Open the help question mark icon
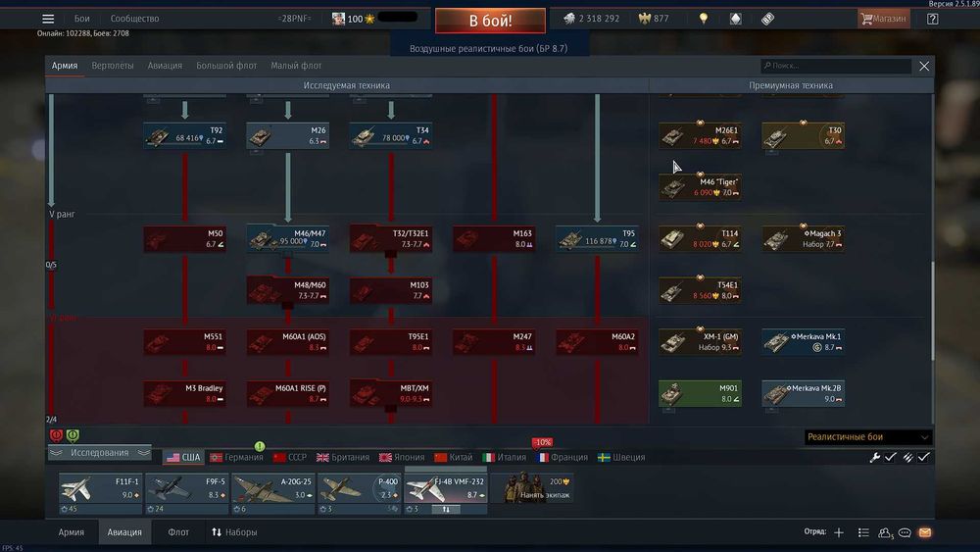This screenshot has height=552, width=980. [933, 19]
